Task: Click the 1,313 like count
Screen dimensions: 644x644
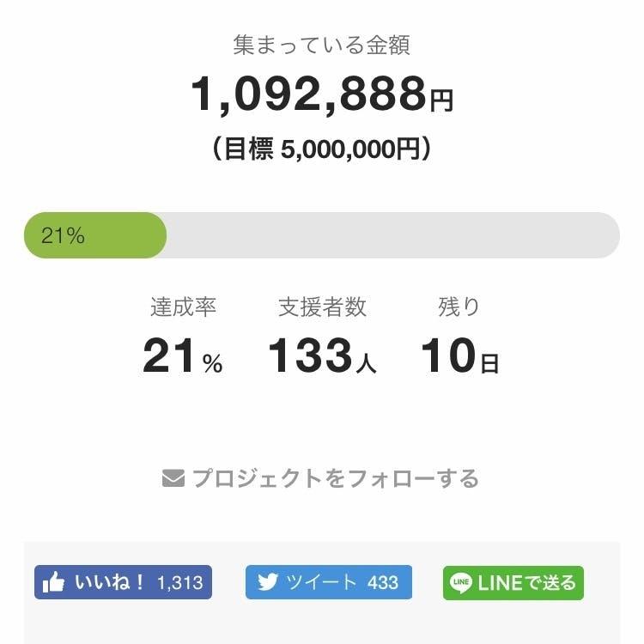Action: coord(179,583)
